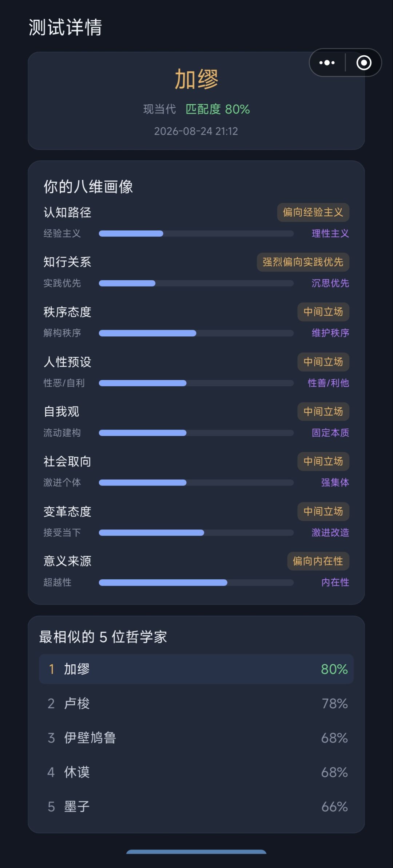Close mini program via circle target icon
This screenshot has width=393, height=868.
[x=364, y=63]
